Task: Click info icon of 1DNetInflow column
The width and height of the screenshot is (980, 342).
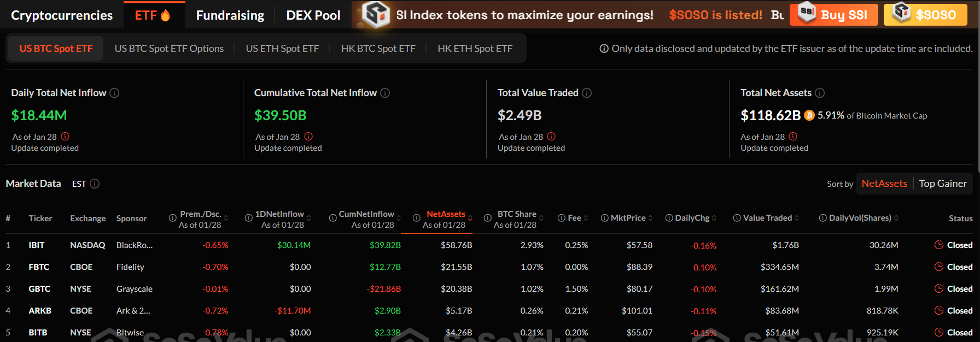Action: [x=249, y=218]
